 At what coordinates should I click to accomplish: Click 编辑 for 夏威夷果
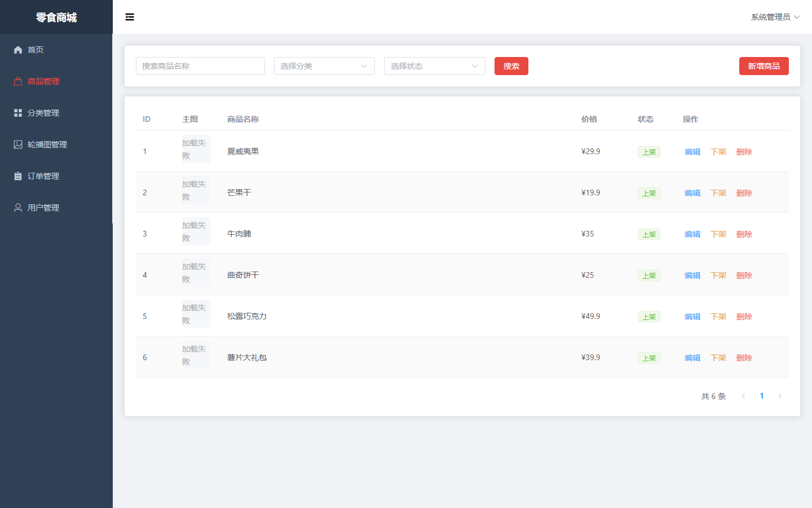click(692, 152)
